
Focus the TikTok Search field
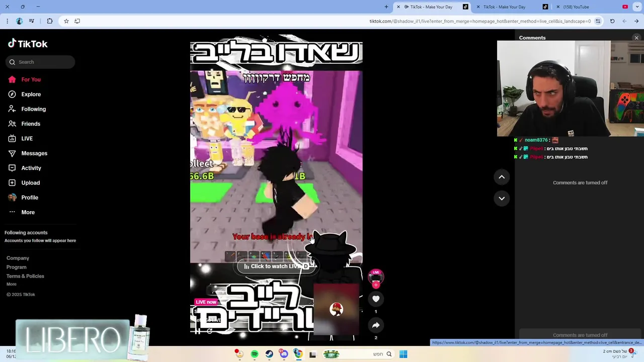pyautogui.click(x=40, y=62)
